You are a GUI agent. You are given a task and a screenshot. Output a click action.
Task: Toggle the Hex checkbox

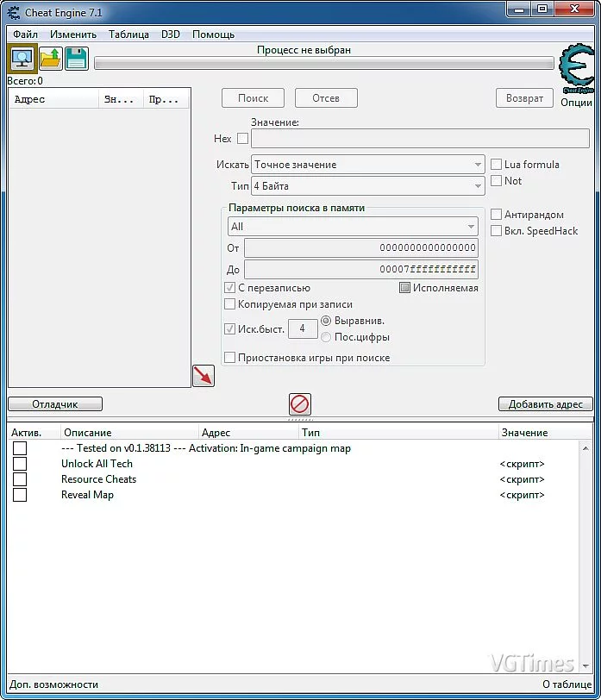pos(242,139)
